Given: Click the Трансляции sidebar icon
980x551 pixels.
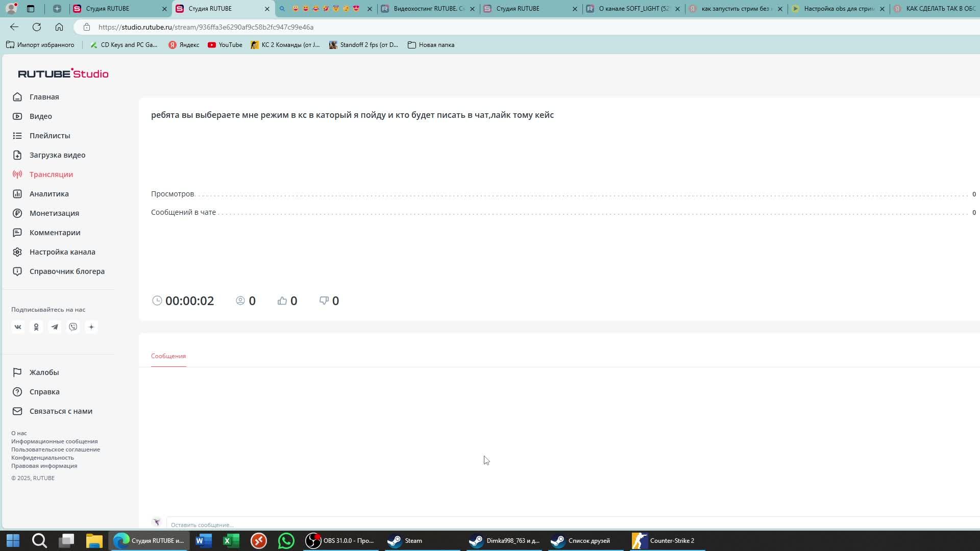Looking at the screenshot, I should point(16,173).
